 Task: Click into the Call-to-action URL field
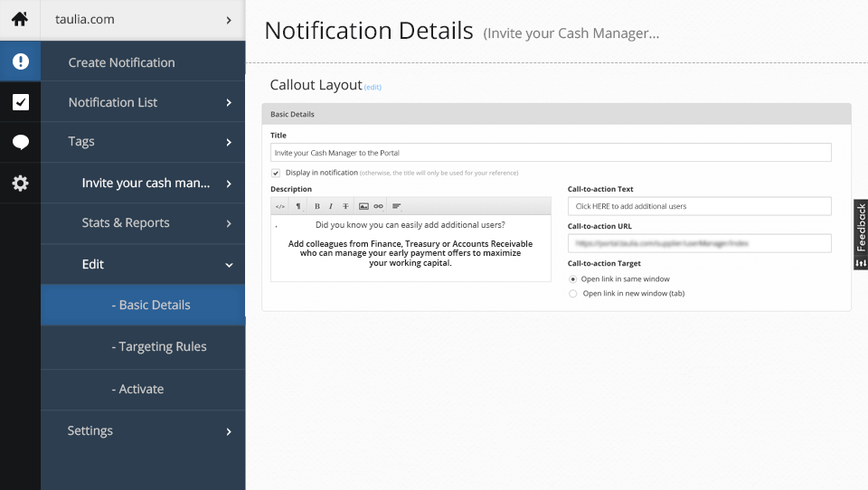[x=699, y=243]
